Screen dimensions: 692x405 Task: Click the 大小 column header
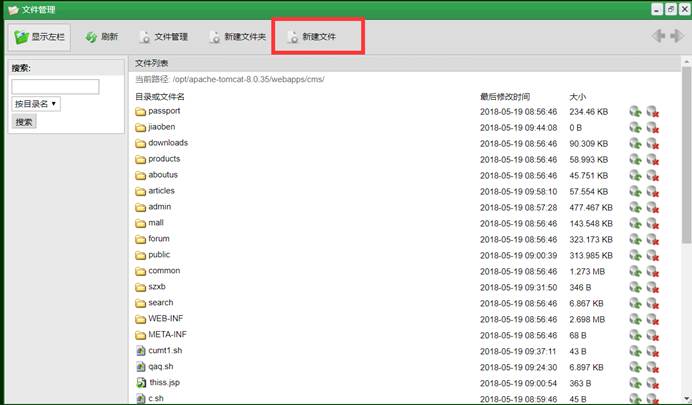(578, 97)
